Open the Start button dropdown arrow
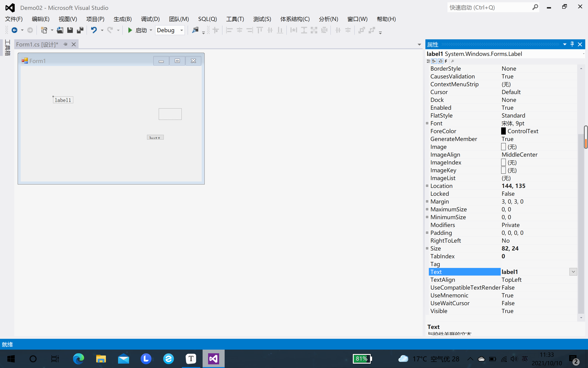 151,30
